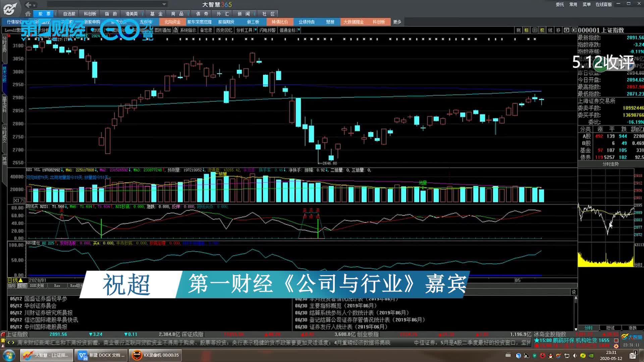Click the ticker left-right arrows icon
644x362 pixels.
(x=11, y=342)
